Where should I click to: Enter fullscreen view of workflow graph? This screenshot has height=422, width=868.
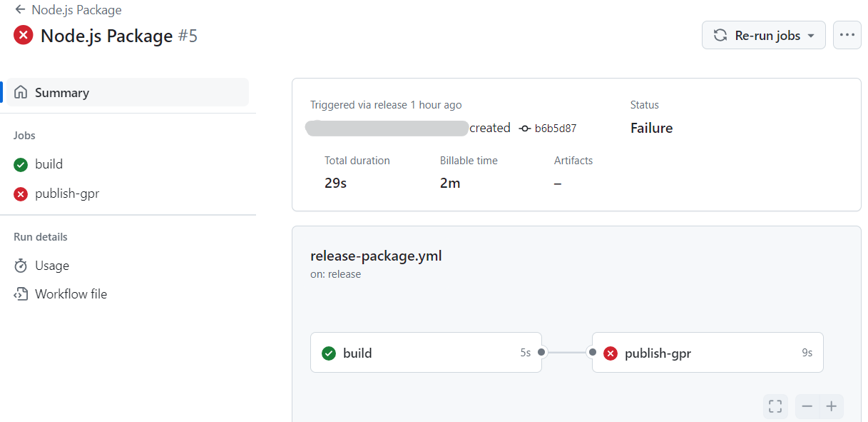tap(775, 406)
